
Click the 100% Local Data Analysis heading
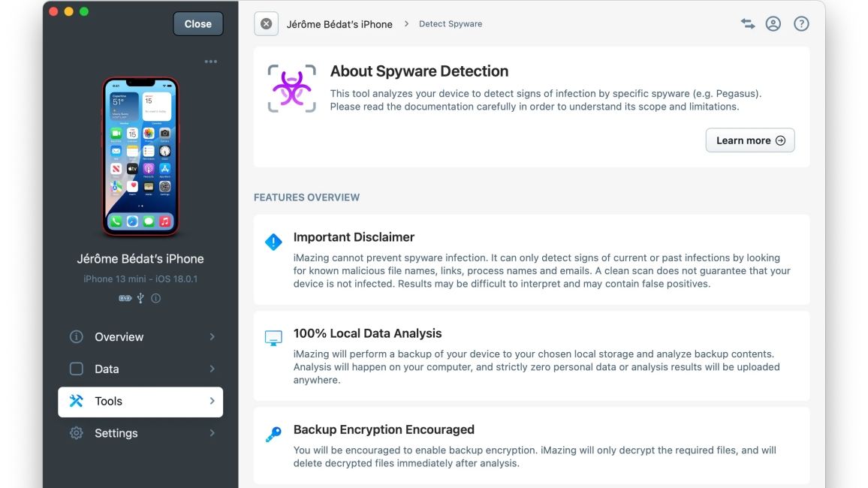[x=368, y=333]
